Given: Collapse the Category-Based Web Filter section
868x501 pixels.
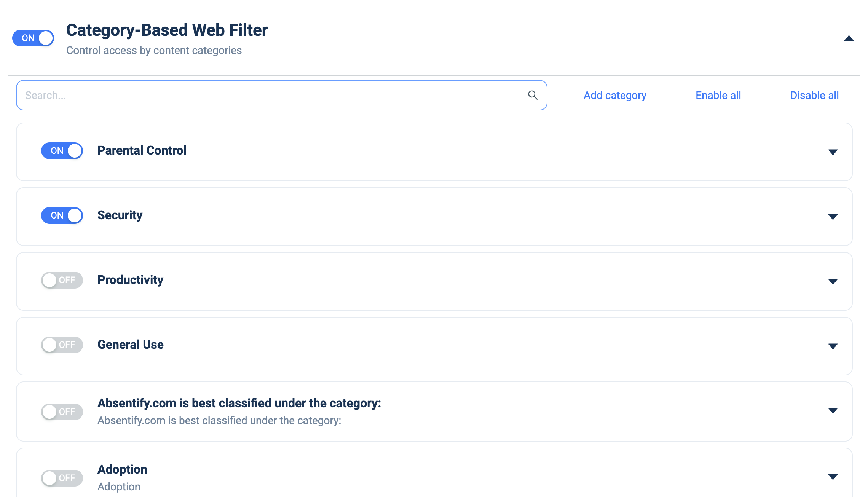Looking at the screenshot, I should point(849,38).
